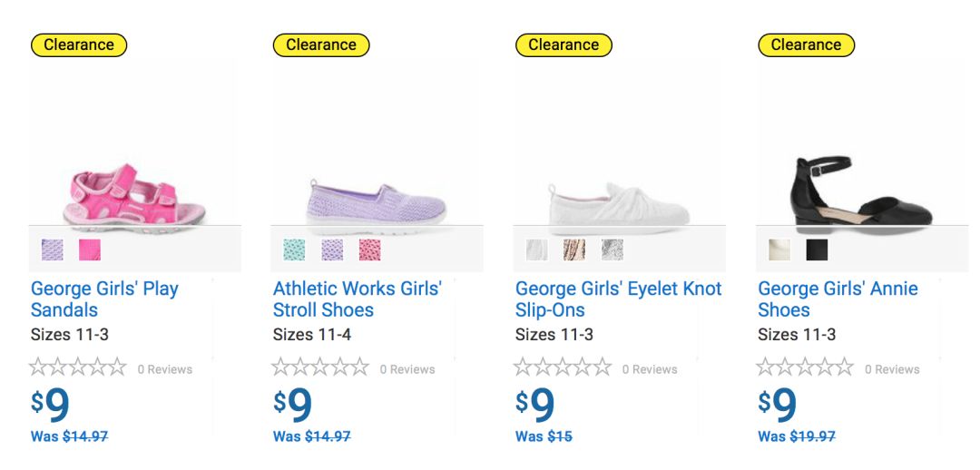This screenshot has height=470, width=980.
Task: Select the pink swatch for Play Sandals
Action: pyautogui.click(x=90, y=250)
